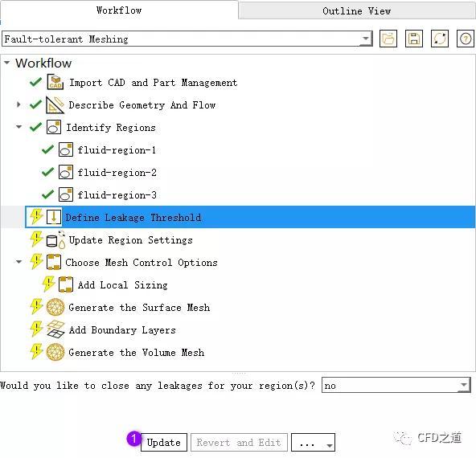Click the Generate the Volume Mesh icon
The image size is (476, 458).
pyautogui.click(x=55, y=352)
